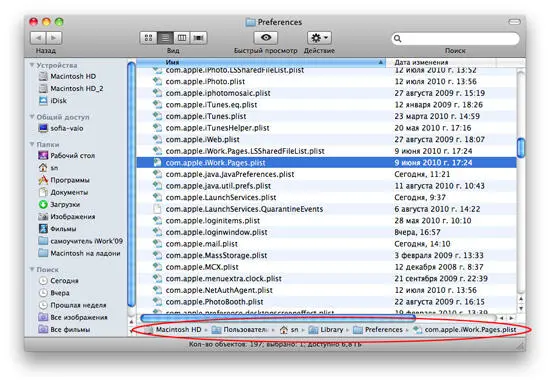Toggle the toolbar with the top-right pill button
This screenshot has width=550, height=385.
click(x=514, y=22)
